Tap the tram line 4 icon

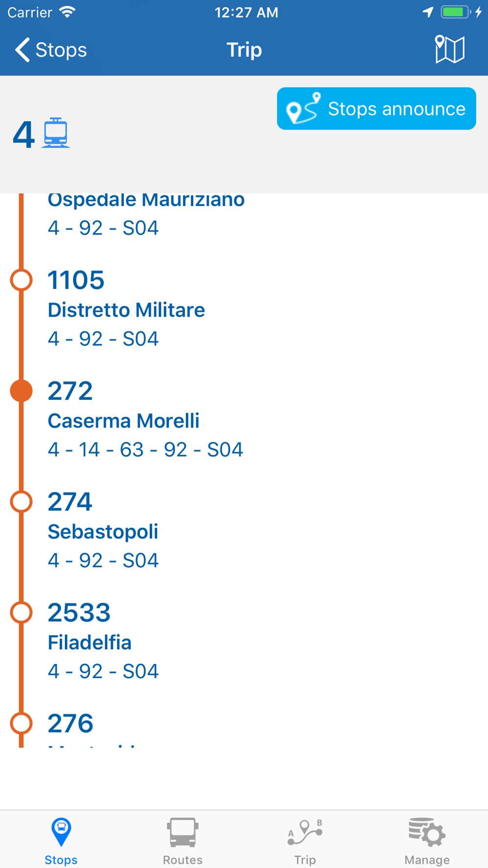pyautogui.click(x=55, y=133)
